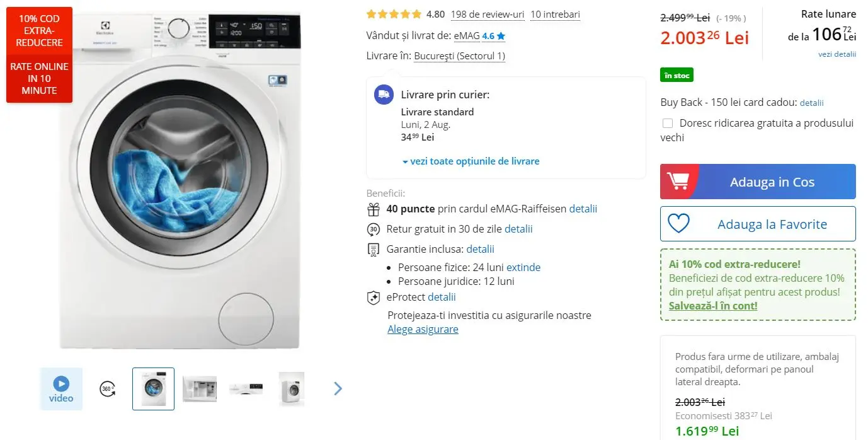The width and height of the screenshot is (868, 440).
Task: Select the last washing machine thumbnail
Action: tap(291, 388)
